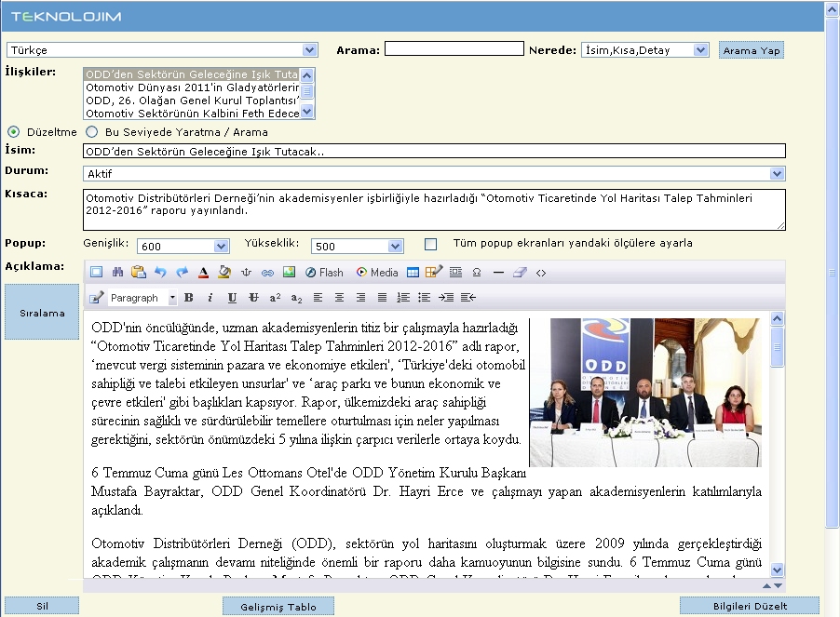
Task: Insert Media content
Action: 377,273
